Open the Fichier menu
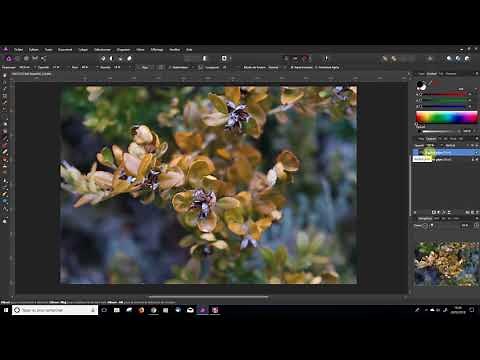Viewport: 480px width, 360px height. [18, 50]
